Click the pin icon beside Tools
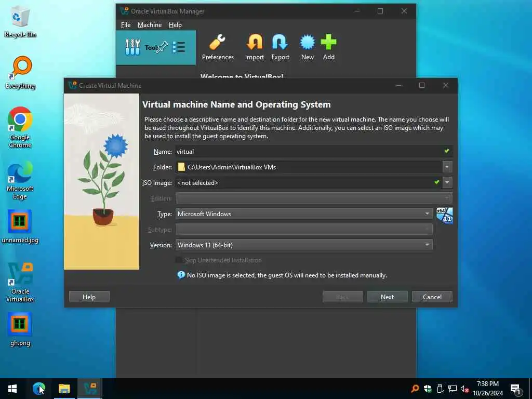Viewport: 532px width, 399px height. [162, 47]
